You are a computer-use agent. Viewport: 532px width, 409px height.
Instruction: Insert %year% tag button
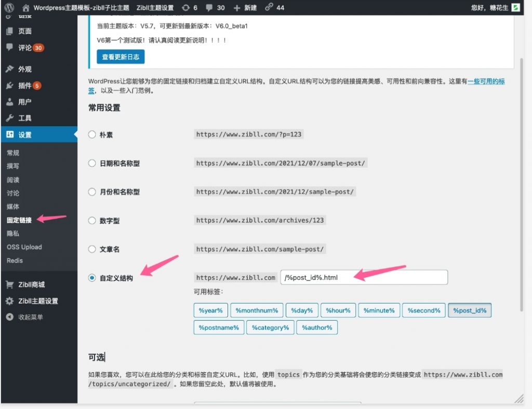point(211,310)
